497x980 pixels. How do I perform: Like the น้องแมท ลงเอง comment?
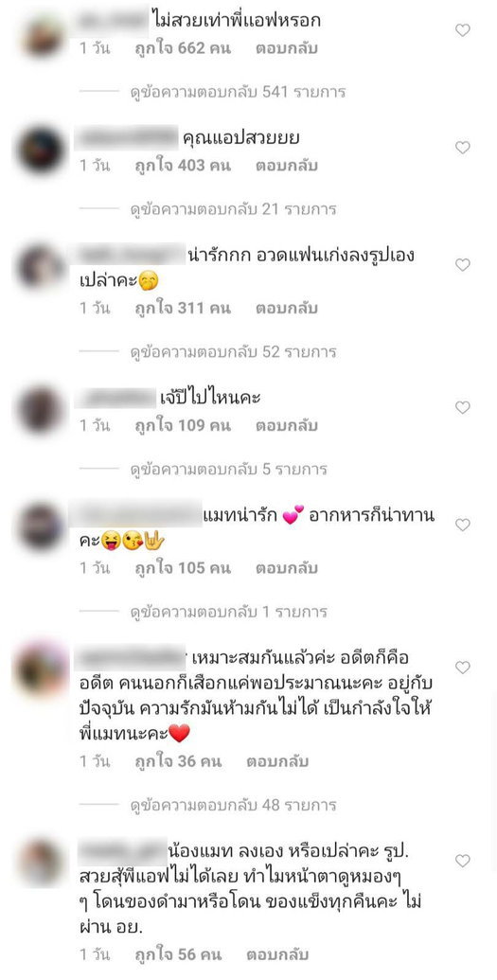coord(462,862)
